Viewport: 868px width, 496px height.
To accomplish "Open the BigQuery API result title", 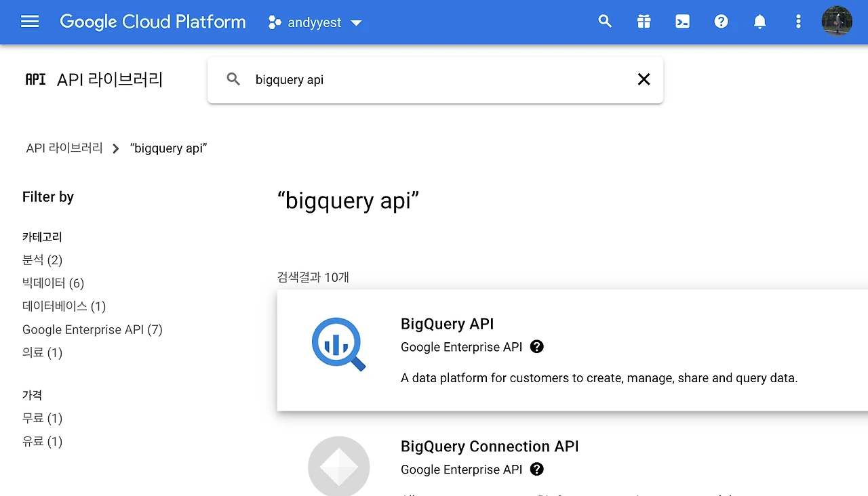I will [448, 324].
